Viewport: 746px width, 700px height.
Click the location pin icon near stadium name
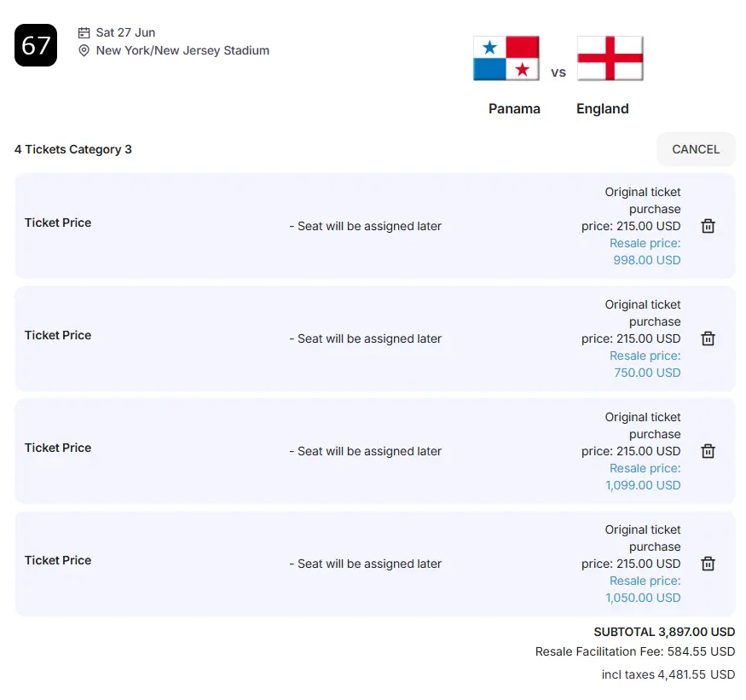click(84, 51)
